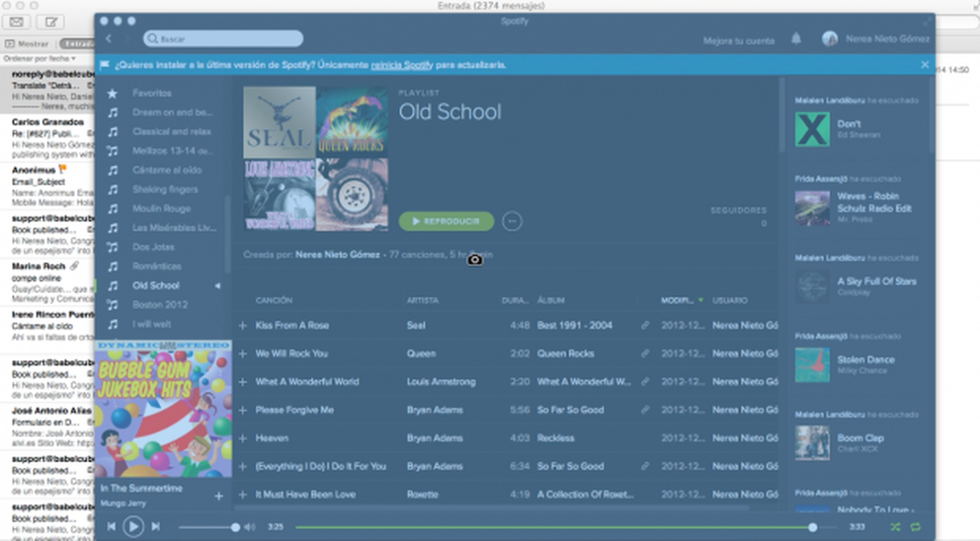Open Mellizos 13-14 de... playlist

[172, 151]
